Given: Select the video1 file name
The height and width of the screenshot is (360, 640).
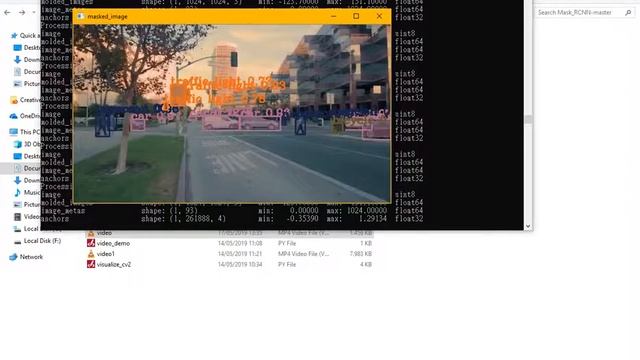Looking at the screenshot, I should pos(106,254).
